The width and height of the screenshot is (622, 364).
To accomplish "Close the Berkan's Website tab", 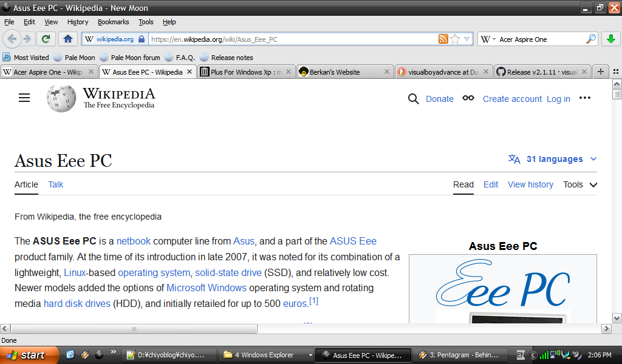I will click(x=387, y=72).
